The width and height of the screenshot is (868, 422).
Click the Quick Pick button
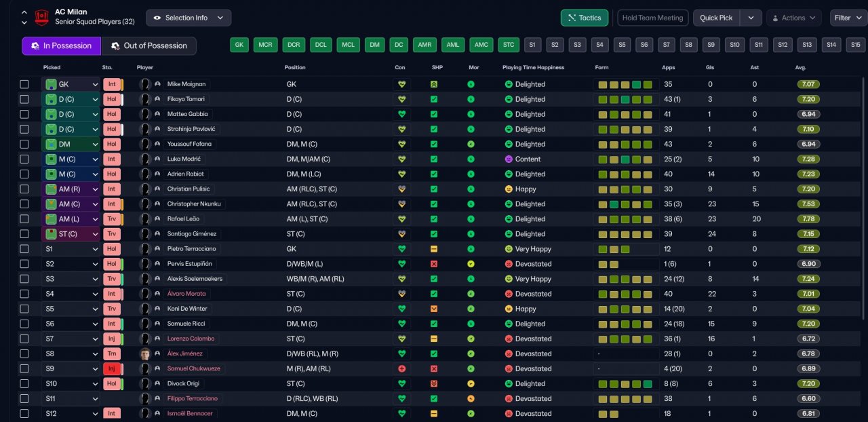717,18
